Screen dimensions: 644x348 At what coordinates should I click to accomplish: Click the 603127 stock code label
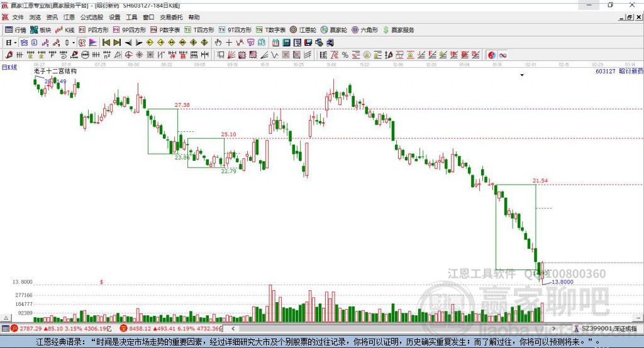pyautogui.click(x=606, y=71)
